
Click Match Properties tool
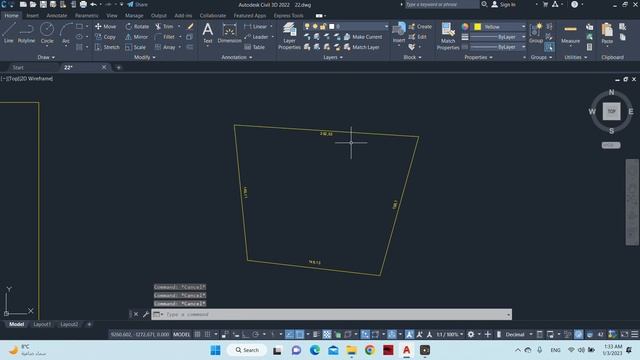pos(448,36)
